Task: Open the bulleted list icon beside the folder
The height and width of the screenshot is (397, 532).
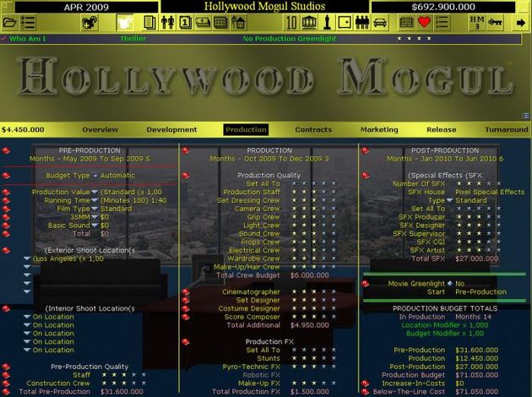Action: pos(28,23)
